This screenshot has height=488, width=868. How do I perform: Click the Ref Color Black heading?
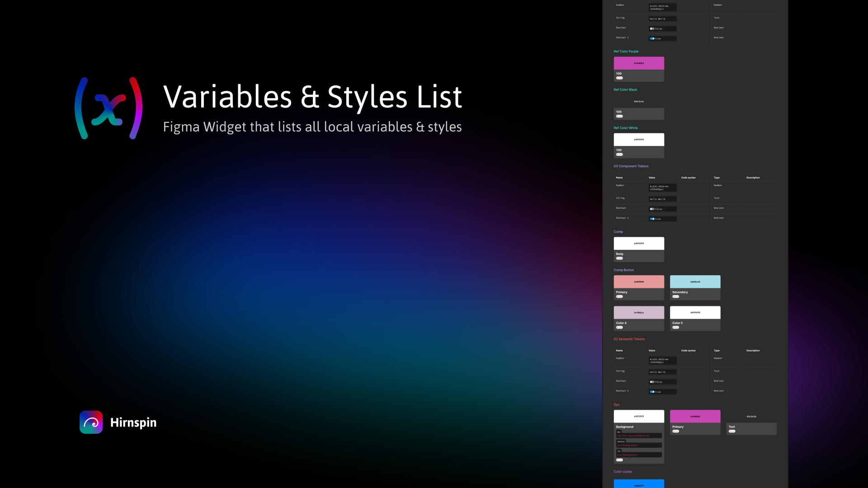(625, 89)
